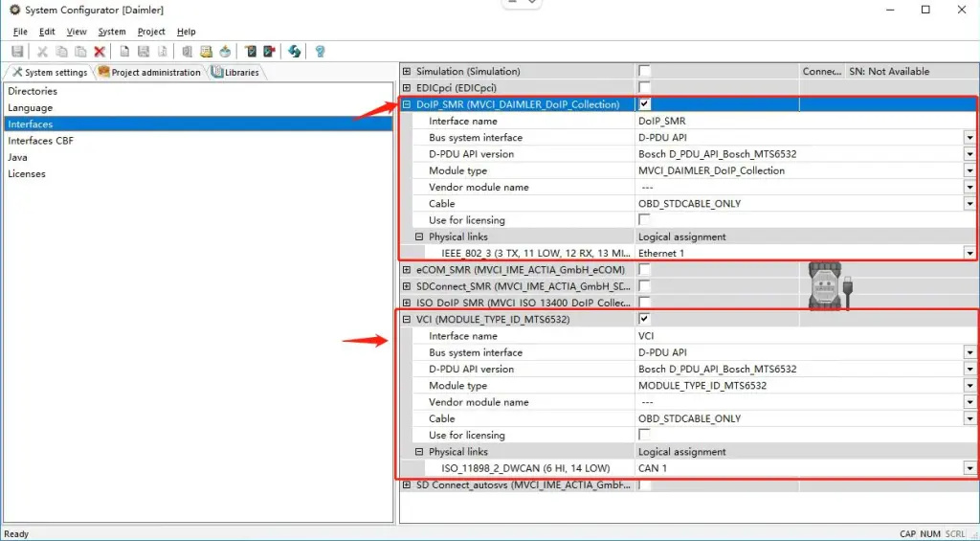Click the copy icon in toolbar
This screenshot has height=541, width=980.
tap(61, 52)
